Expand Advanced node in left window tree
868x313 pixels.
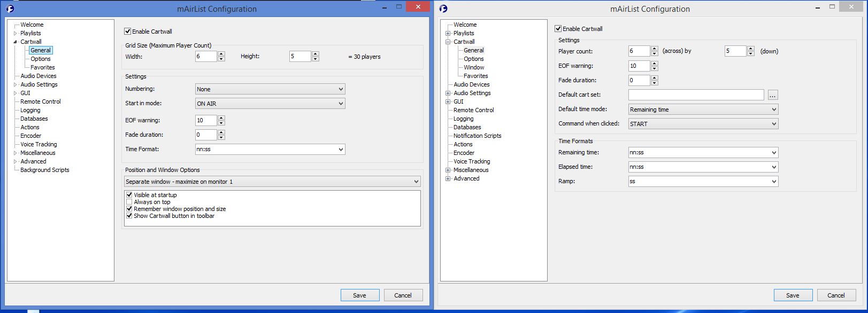(x=15, y=161)
